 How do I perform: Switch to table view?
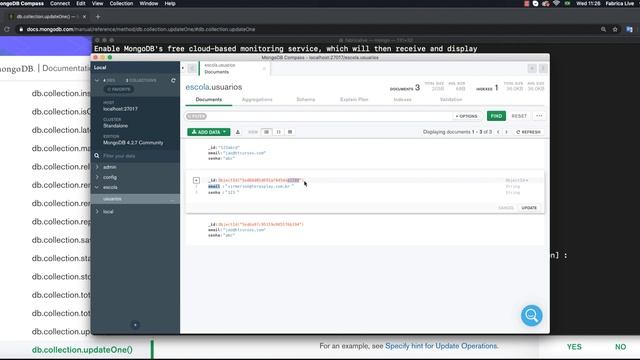click(290, 132)
